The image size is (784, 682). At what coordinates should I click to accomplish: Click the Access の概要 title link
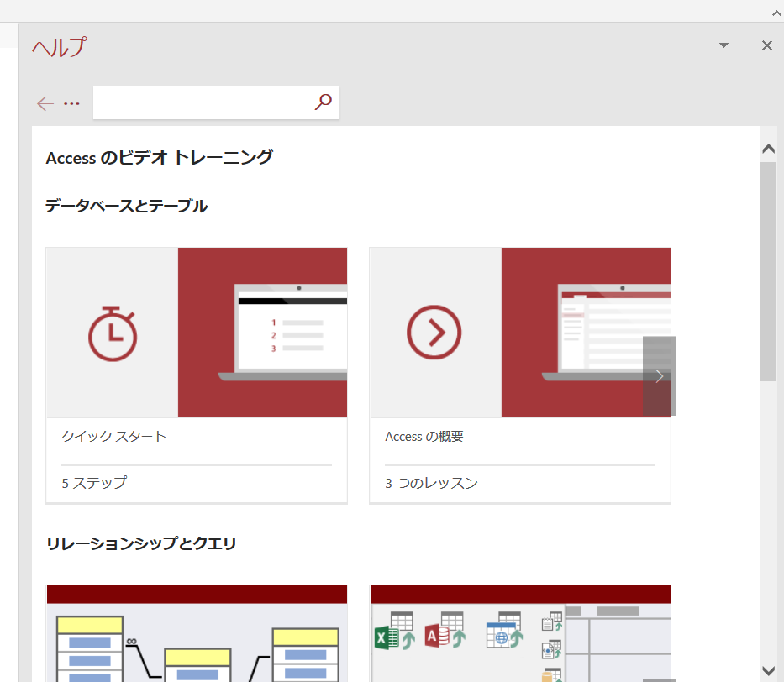pyautogui.click(x=424, y=436)
